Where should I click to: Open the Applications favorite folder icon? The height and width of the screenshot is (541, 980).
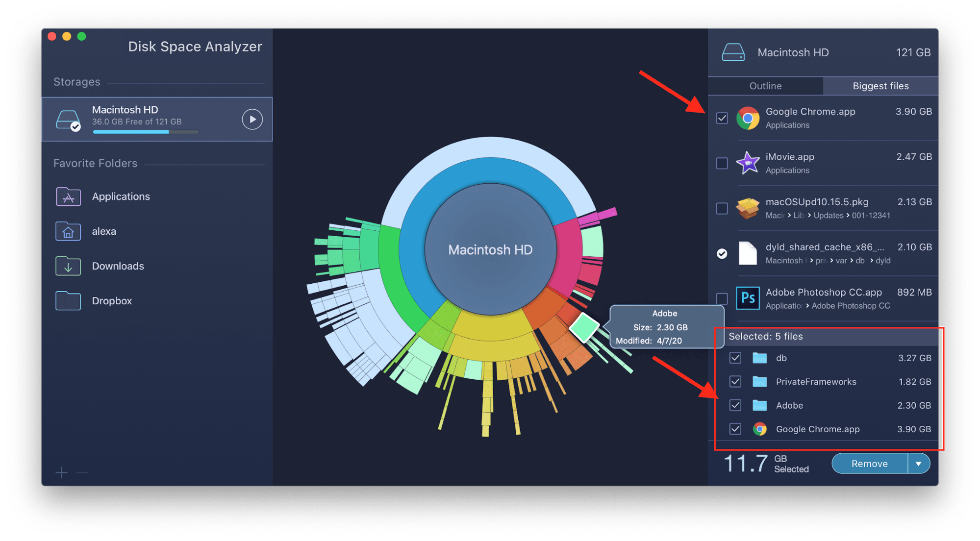(68, 197)
